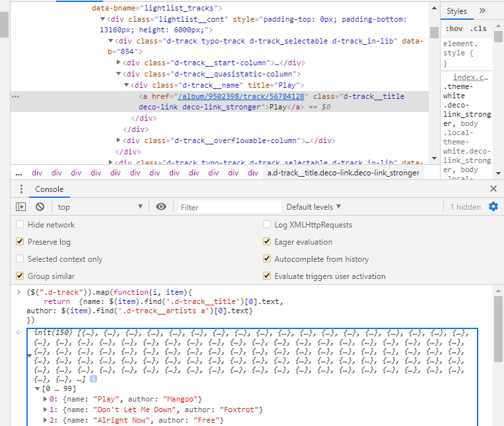Open the /album/9502398/track/56784128 href link
Image resolution: width=504 pixels, height=426 pixels.
pyautogui.click(x=241, y=96)
